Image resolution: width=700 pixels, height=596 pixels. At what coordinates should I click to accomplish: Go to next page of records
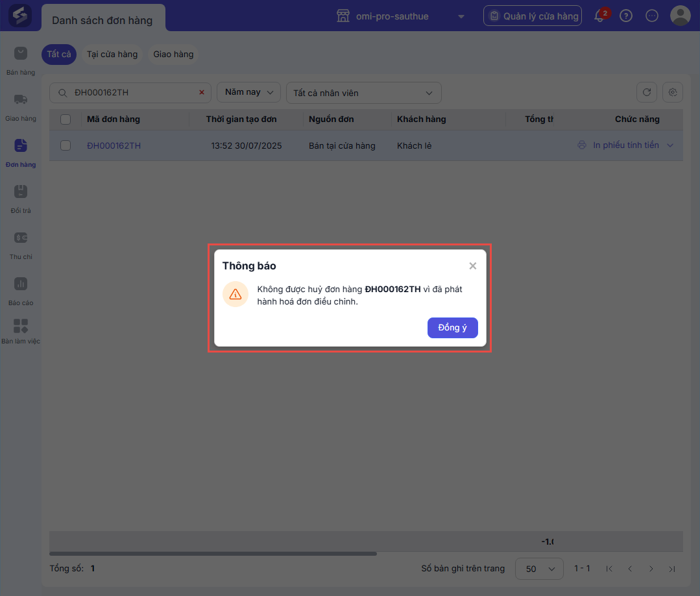point(651,569)
